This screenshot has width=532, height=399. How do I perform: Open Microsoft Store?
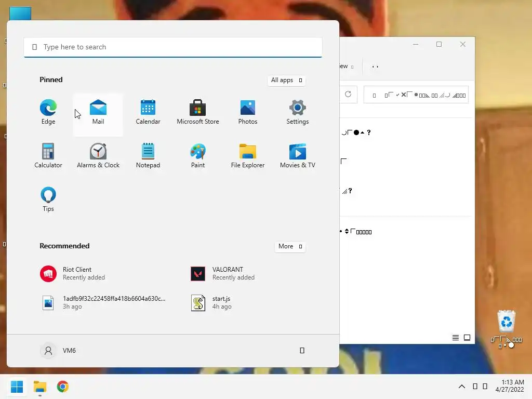(x=198, y=112)
